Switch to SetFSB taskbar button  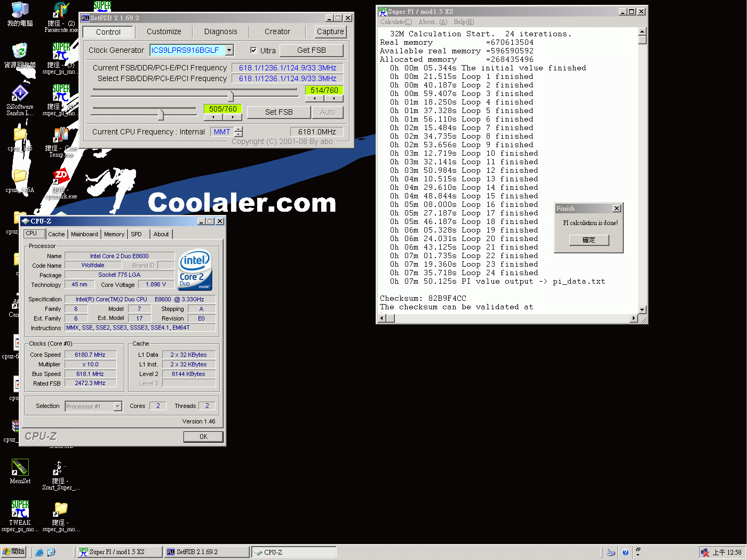click(x=207, y=552)
